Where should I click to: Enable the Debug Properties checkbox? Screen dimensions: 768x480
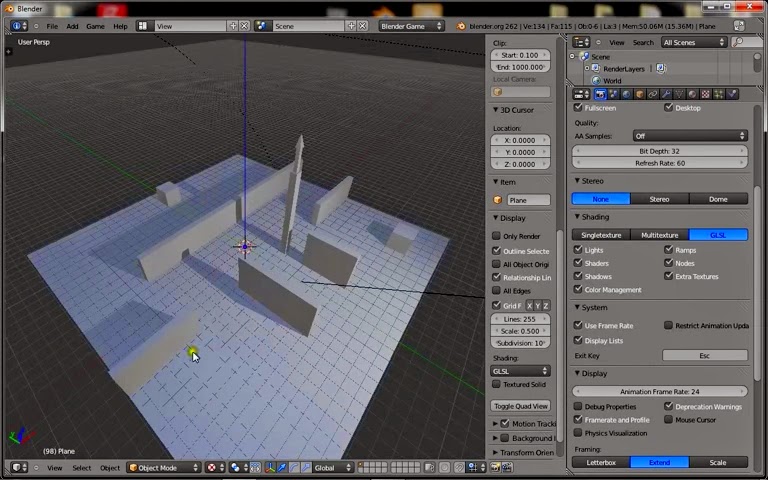coord(578,407)
